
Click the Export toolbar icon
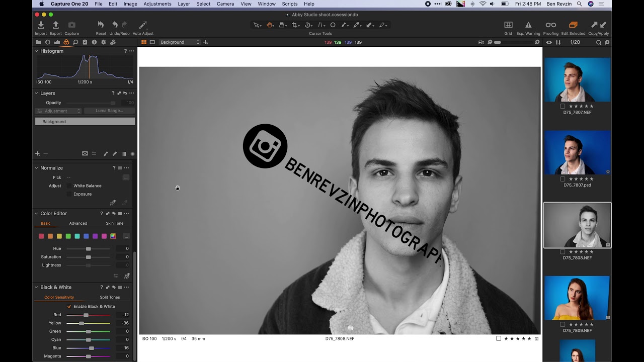[x=56, y=25]
